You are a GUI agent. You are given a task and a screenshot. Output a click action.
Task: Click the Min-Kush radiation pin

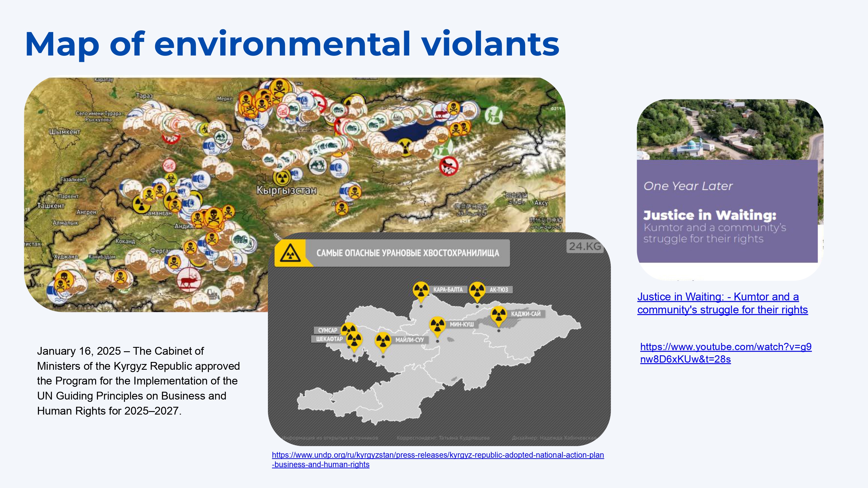[x=437, y=325]
